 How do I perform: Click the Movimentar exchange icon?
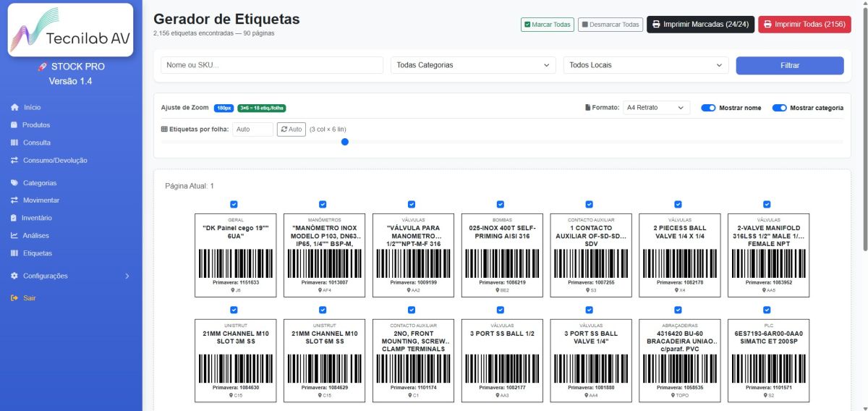click(14, 200)
